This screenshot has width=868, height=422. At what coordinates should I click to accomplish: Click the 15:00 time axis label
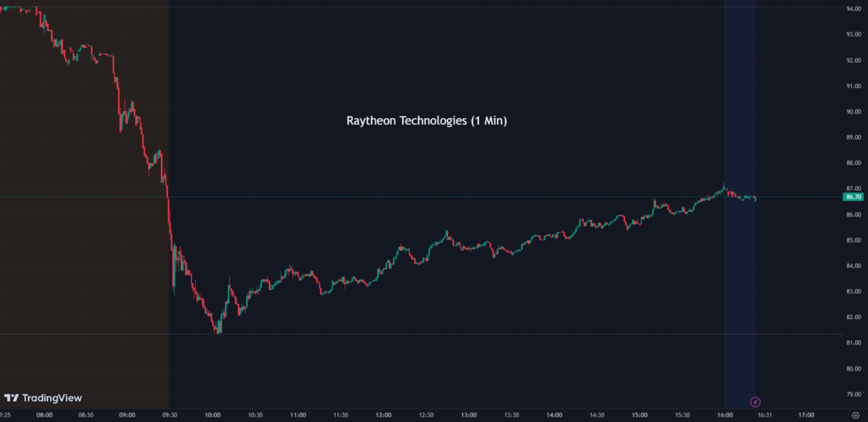(639, 415)
